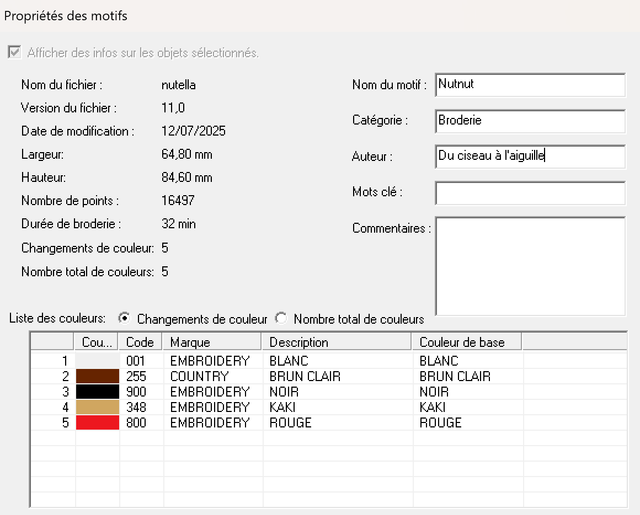
Task: Click the black color swatch for NOIR
Action: point(98,392)
